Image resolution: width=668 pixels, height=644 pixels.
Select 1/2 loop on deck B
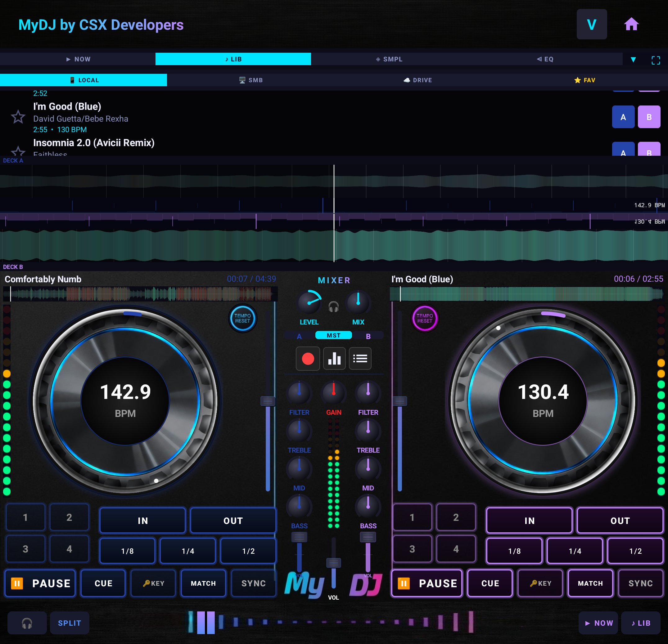(635, 551)
